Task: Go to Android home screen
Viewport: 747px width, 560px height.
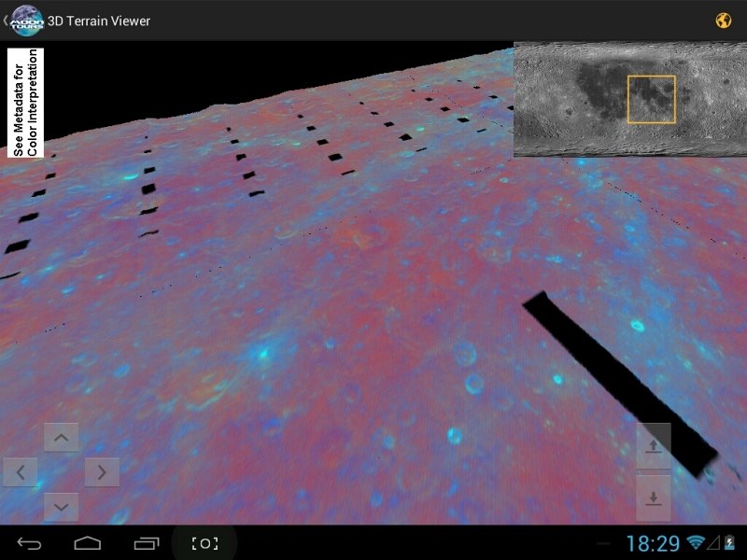Action: [88, 543]
